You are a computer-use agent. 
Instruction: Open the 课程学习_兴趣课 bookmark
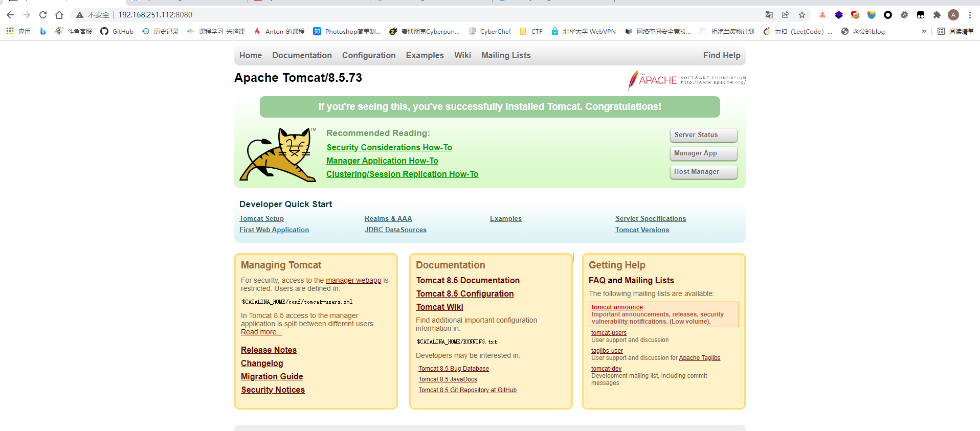(x=216, y=31)
